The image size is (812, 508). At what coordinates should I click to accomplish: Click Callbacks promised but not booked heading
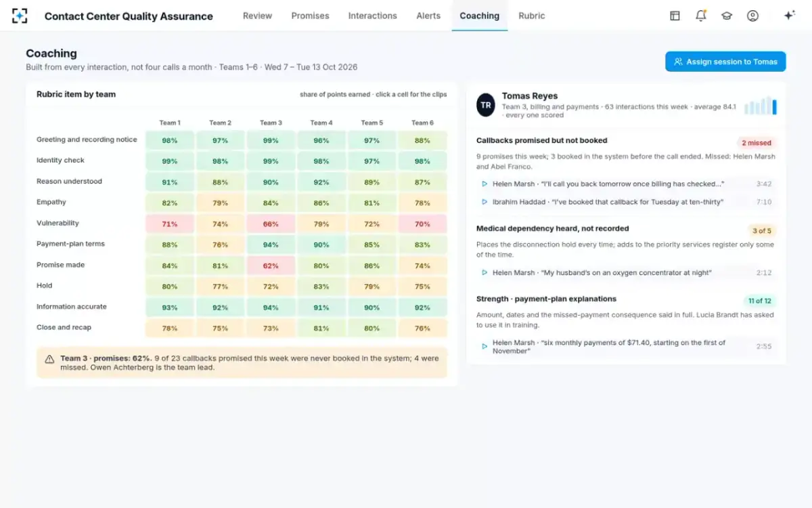tap(541, 141)
